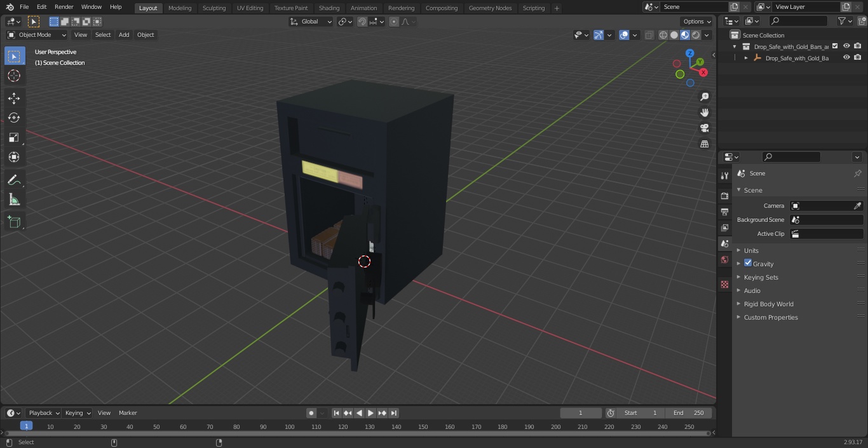Viewport: 868px width, 448px height.
Task: Open the Render menu
Action: pos(64,7)
